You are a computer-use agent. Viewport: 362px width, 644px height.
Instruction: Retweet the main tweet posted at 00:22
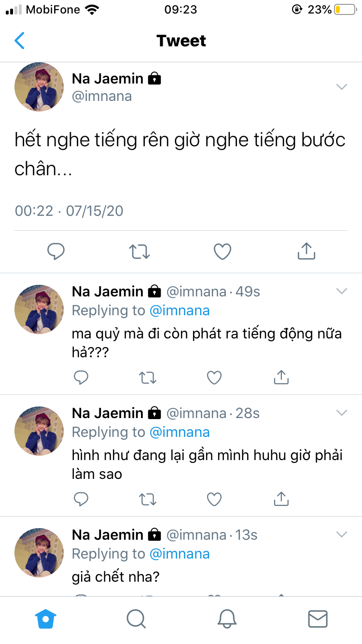139,251
